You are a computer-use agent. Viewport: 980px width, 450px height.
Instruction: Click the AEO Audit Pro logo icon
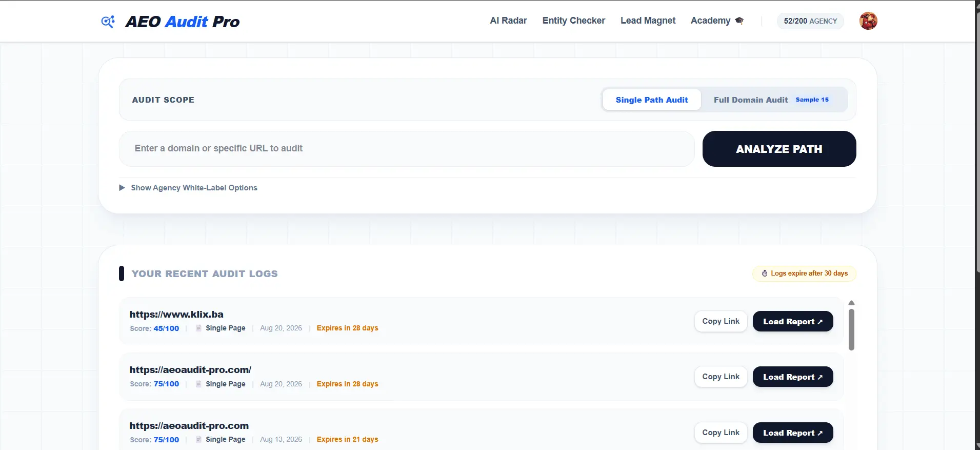(x=108, y=22)
